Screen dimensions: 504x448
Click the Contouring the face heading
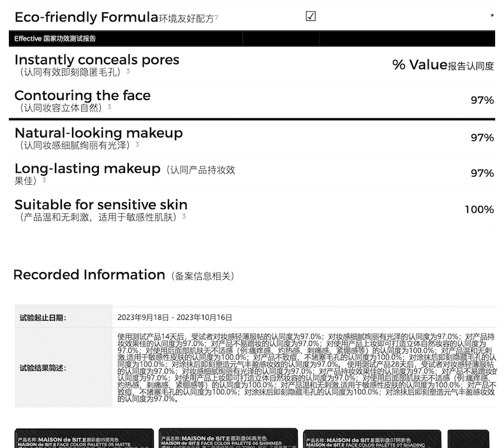82,96
